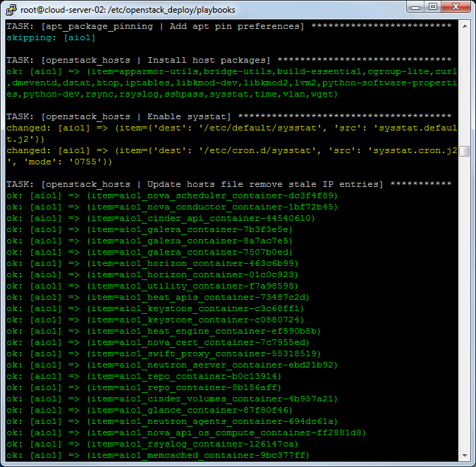This screenshot has height=467, width=476.
Task: Click 'Update hosts file remove stale IP entries' line
Action: [229, 184]
